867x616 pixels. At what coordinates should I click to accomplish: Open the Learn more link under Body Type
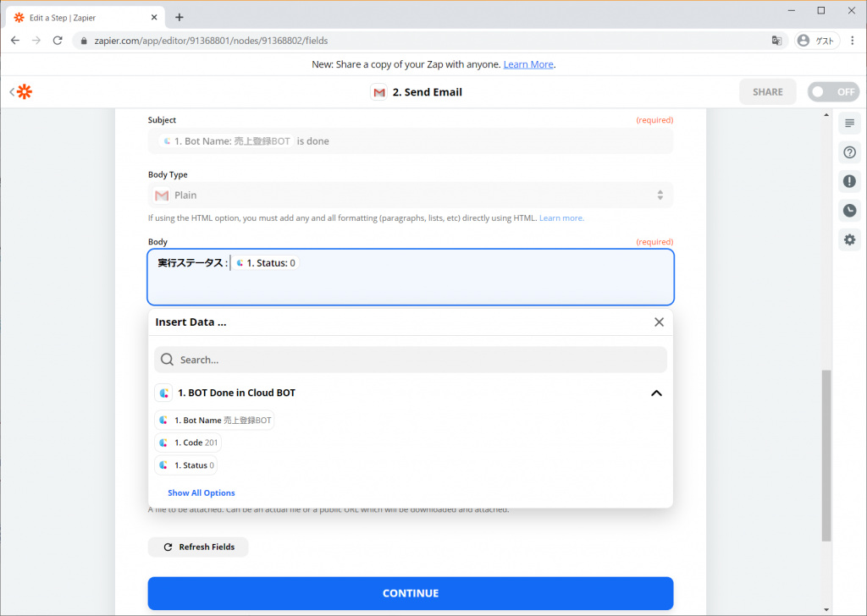[x=561, y=218]
